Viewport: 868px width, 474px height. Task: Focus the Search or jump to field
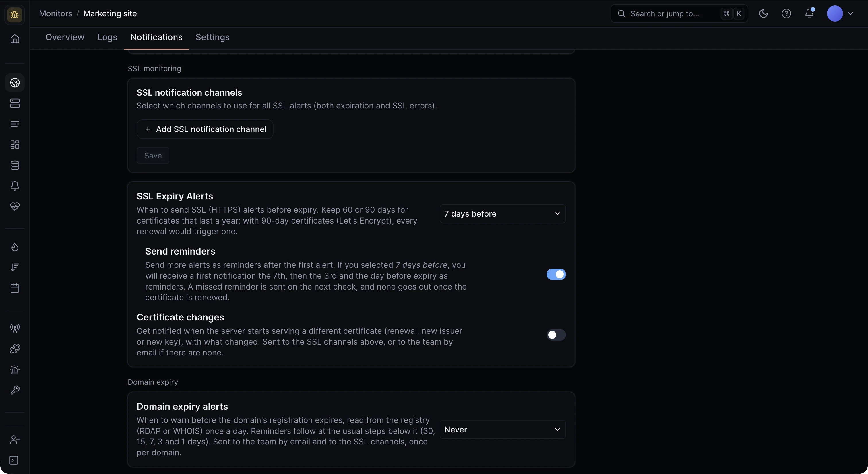click(679, 13)
